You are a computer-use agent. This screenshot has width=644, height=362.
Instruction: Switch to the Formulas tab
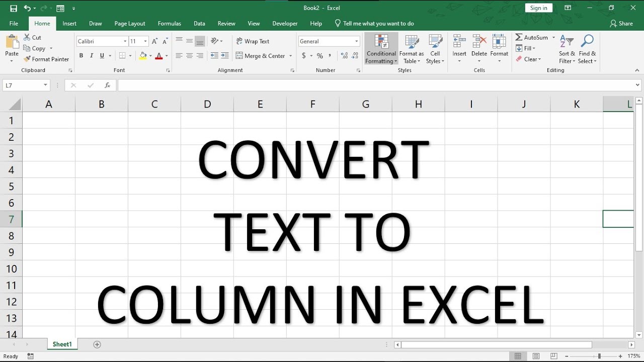click(x=170, y=24)
